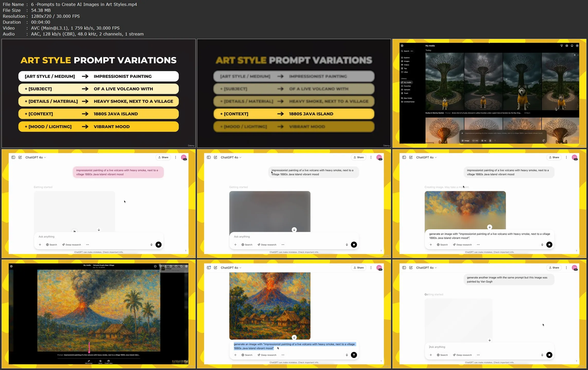Click stop button in the Van Gogh chat
The image size is (588, 370).
549,355
